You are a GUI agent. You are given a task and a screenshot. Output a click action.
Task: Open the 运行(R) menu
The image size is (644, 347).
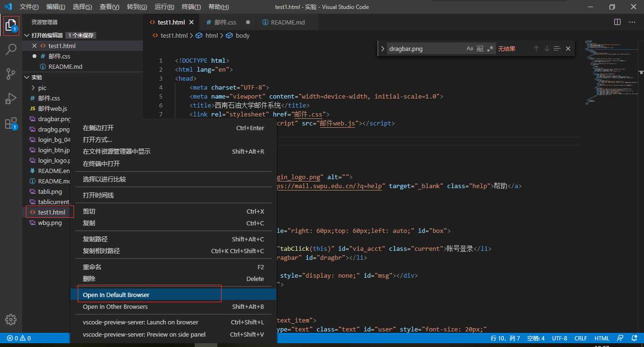[x=165, y=7]
